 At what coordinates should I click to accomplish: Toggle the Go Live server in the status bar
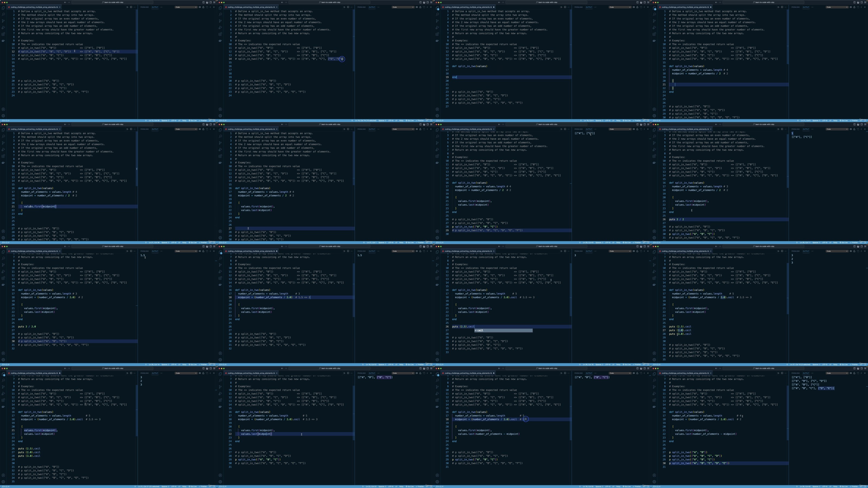click(x=194, y=120)
